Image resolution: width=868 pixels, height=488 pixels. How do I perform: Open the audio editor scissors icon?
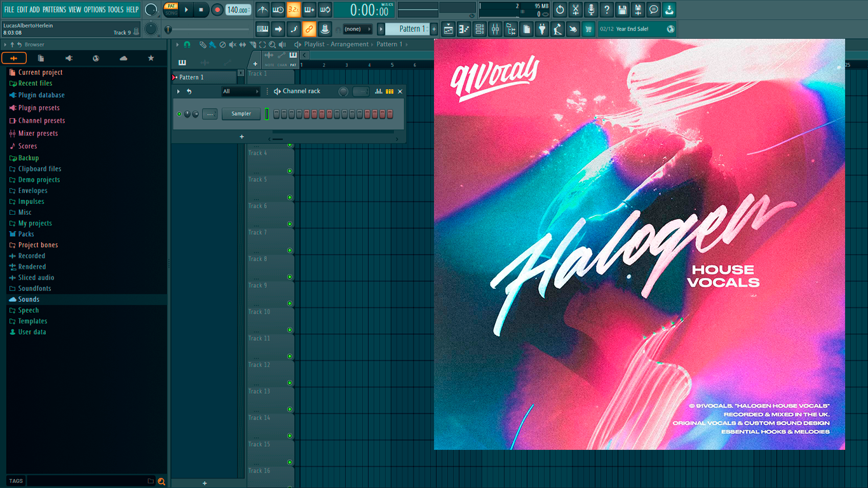(576, 10)
